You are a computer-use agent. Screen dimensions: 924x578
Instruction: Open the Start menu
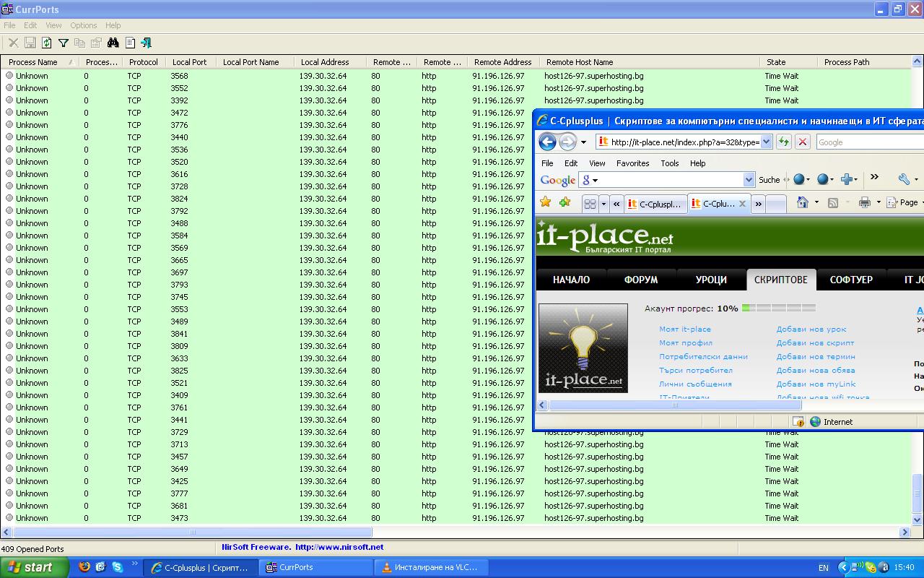coord(35,567)
